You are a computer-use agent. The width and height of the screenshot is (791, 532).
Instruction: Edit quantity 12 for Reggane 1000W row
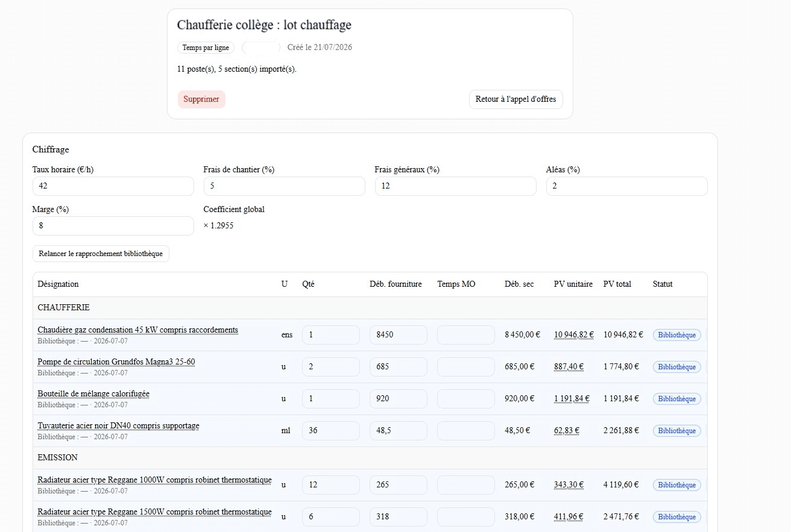(331, 485)
